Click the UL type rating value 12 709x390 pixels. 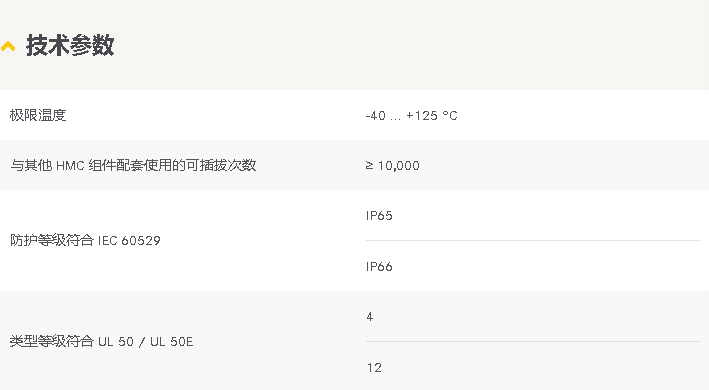pos(374,367)
